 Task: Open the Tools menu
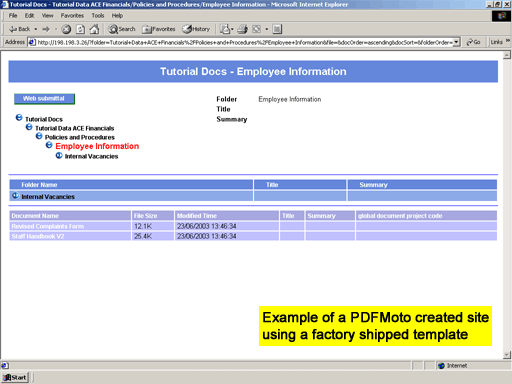pos(98,16)
